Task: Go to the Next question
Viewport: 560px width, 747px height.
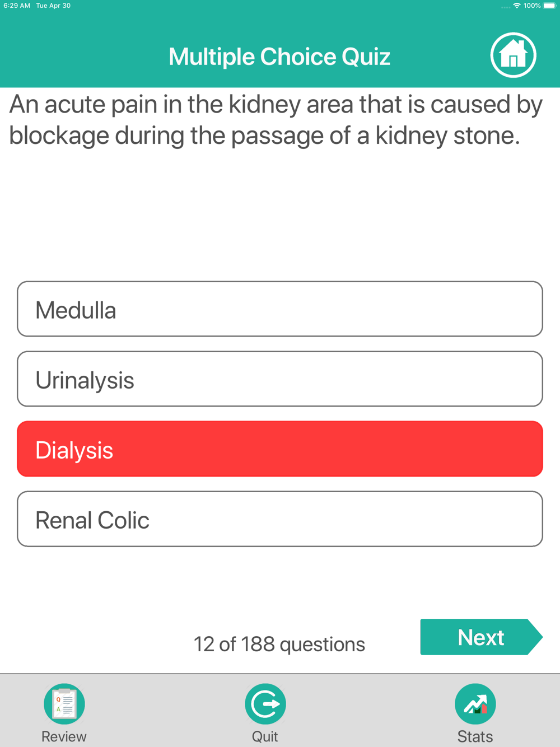Action: pos(482,637)
